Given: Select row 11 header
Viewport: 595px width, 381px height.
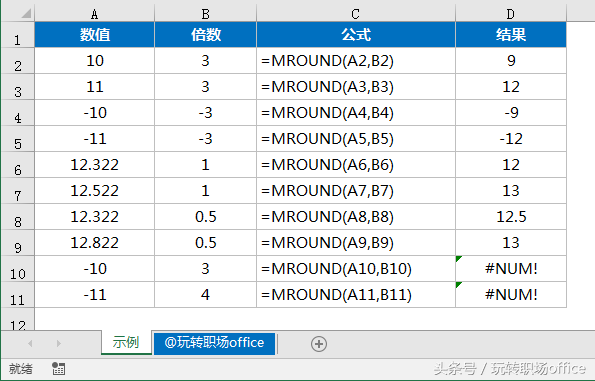Looking at the screenshot, I should click(17, 295).
